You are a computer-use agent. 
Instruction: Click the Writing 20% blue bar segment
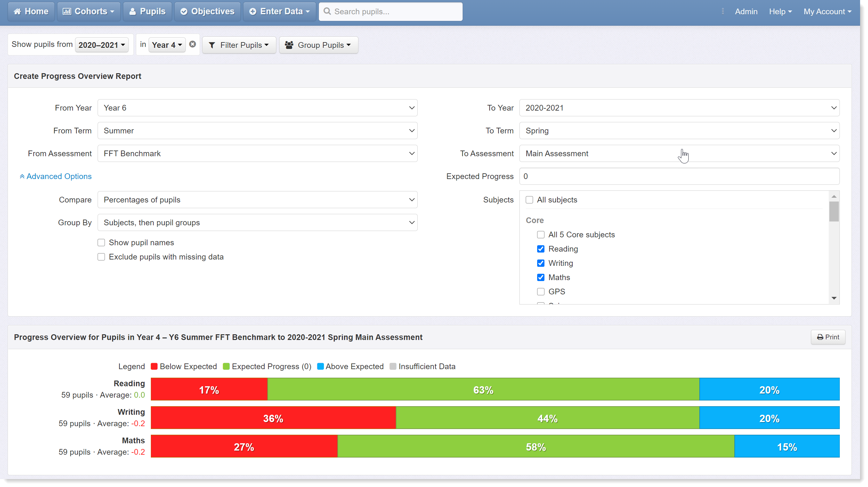tap(769, 418)
